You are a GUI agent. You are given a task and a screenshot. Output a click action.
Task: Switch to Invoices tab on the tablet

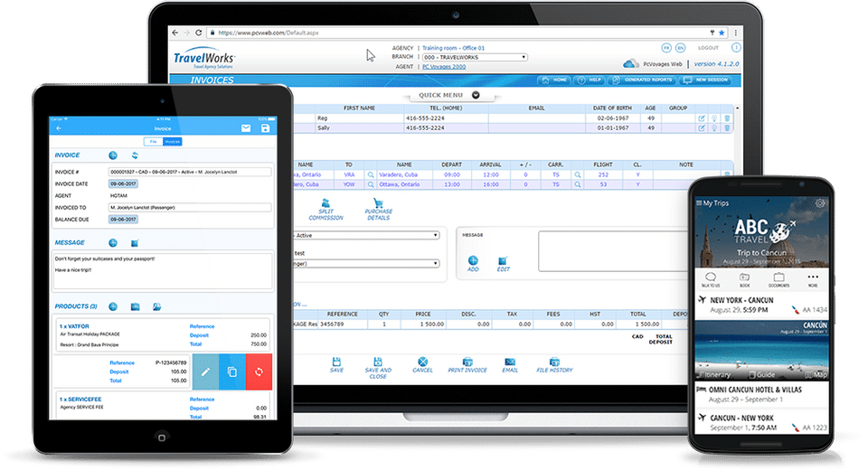(173, 142)
